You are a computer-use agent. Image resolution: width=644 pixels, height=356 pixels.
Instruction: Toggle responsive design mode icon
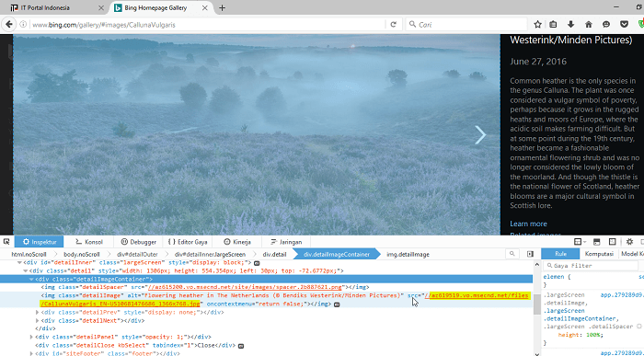click(x=613, y=242)
